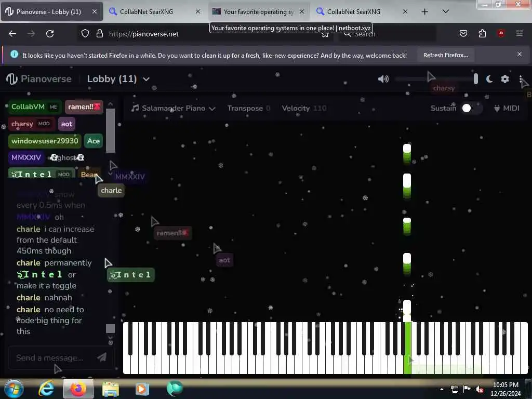Screen dimensions: 532x399
Task: Mute audio via the speaker icon
Action: [x=383, y=79]
